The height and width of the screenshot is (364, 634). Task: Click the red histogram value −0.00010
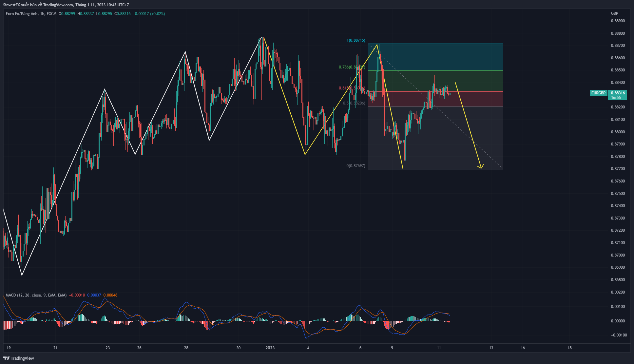tap(77, 295)
